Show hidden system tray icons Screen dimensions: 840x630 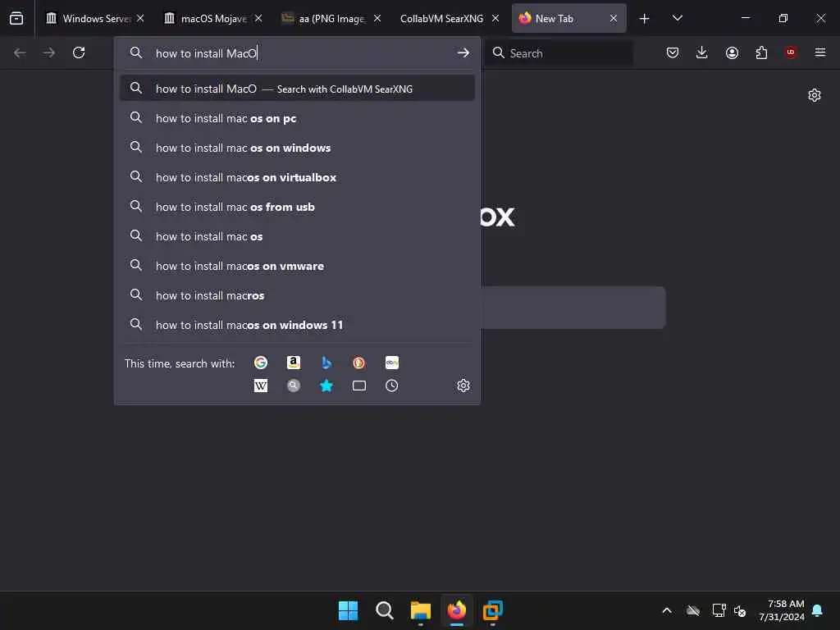coord(667,610)
